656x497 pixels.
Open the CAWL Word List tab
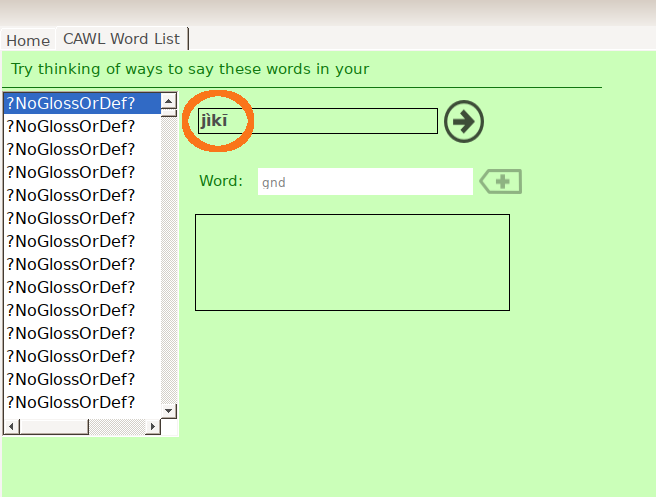[122, 39]
